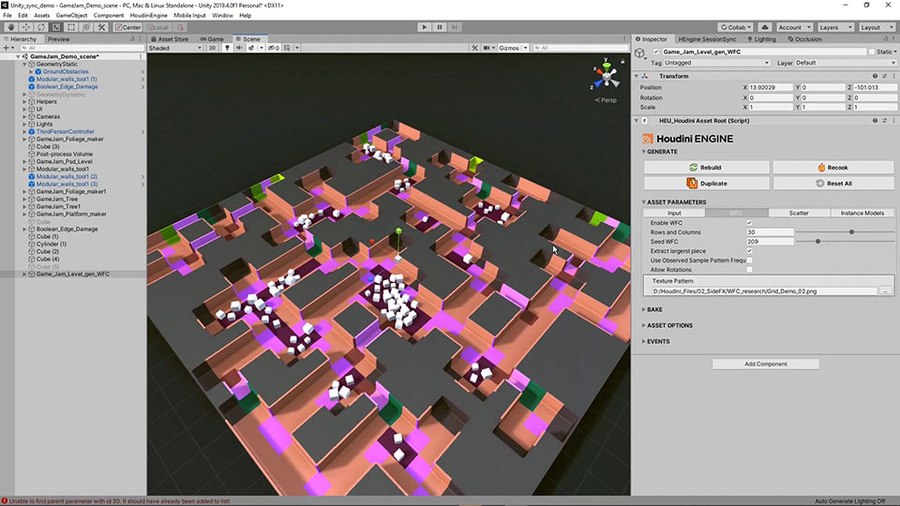This screenshot has width=900, height=506.
Task: Toggle scene effects icon
Action: coord(251,48)
